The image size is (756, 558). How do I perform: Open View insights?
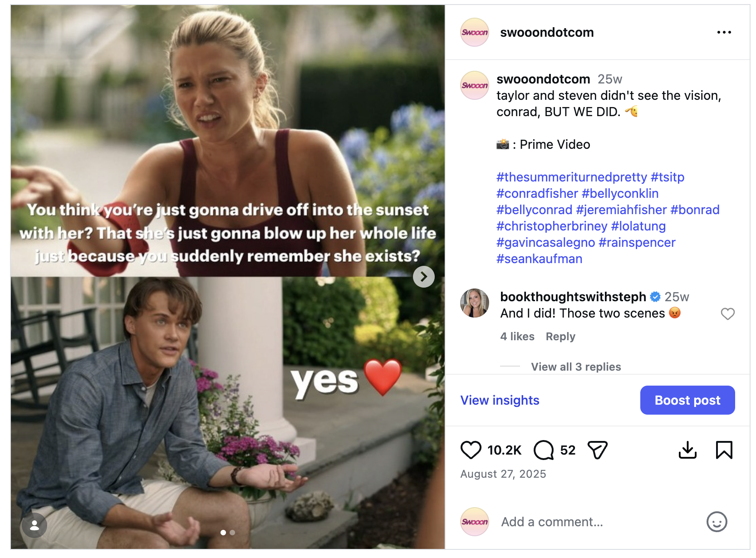(500, 400)
